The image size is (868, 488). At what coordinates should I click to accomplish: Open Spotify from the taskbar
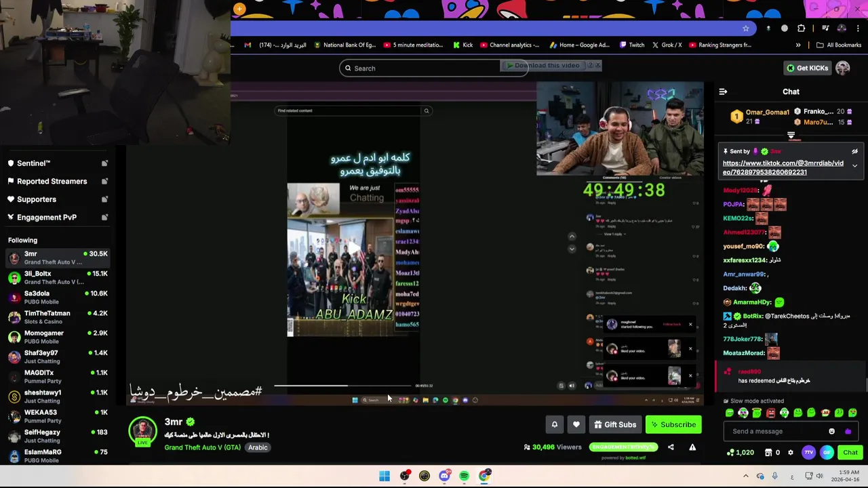point(464,476)
